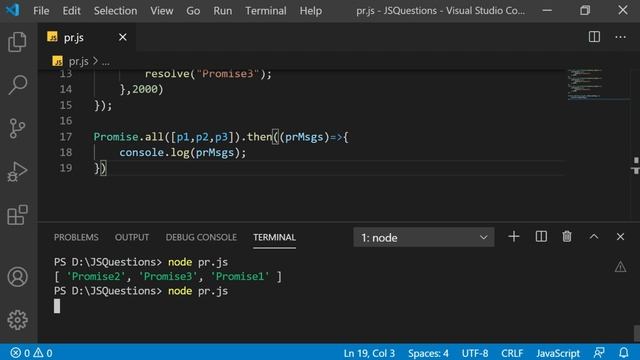Click inside the terminal input cursor line
640x360 pixels.
57,306
